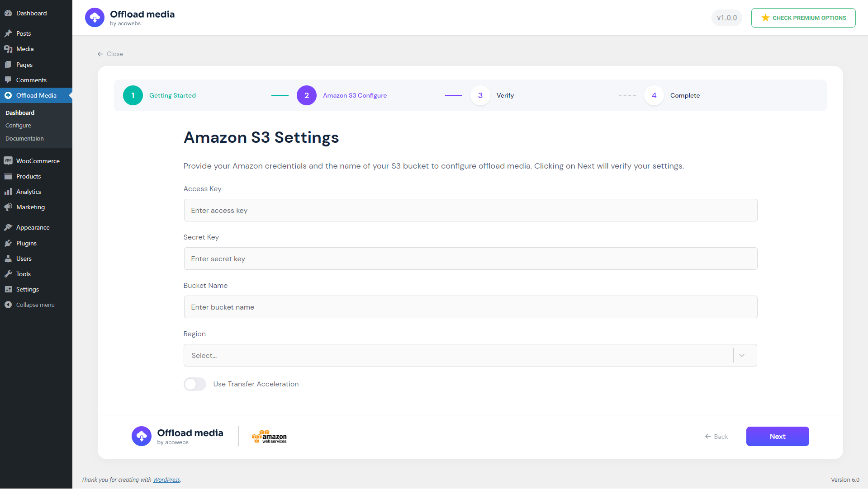Viewport: 868px width, 489px height.
Task: Click the Getting Started step label
Action: (x=172, y=95)
